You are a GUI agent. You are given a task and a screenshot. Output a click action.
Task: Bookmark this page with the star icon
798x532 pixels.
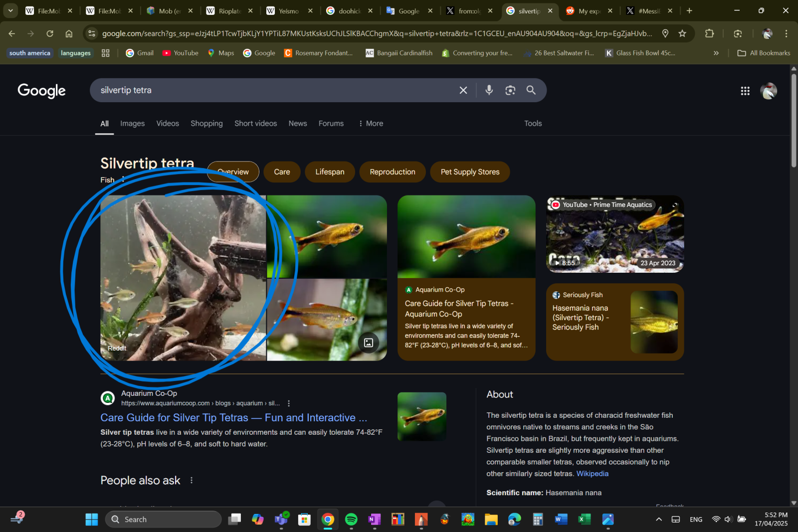[682, 33]
